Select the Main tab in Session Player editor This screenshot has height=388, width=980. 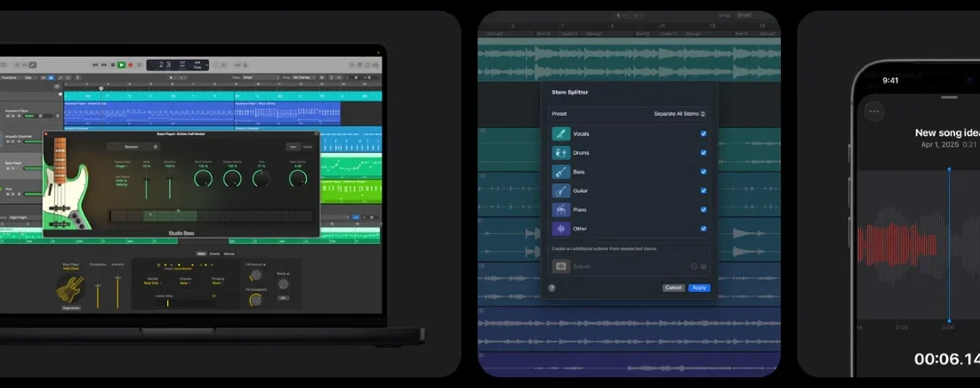(201, 254)
